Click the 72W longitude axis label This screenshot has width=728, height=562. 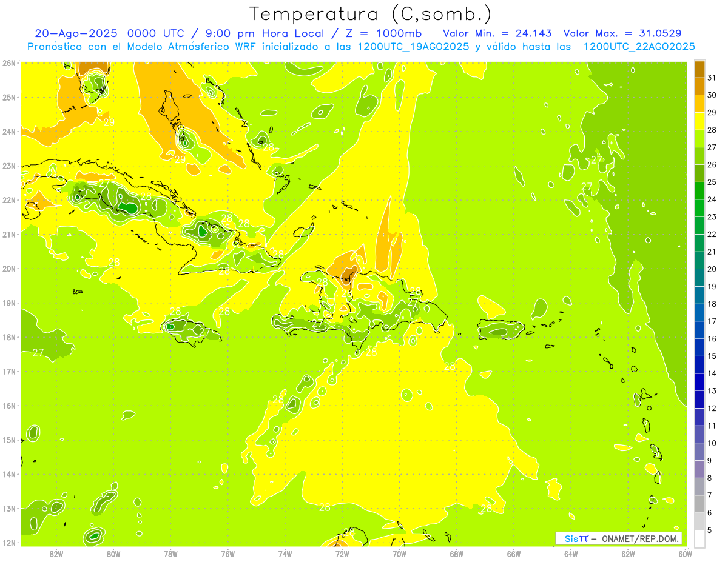coord(342,554)
